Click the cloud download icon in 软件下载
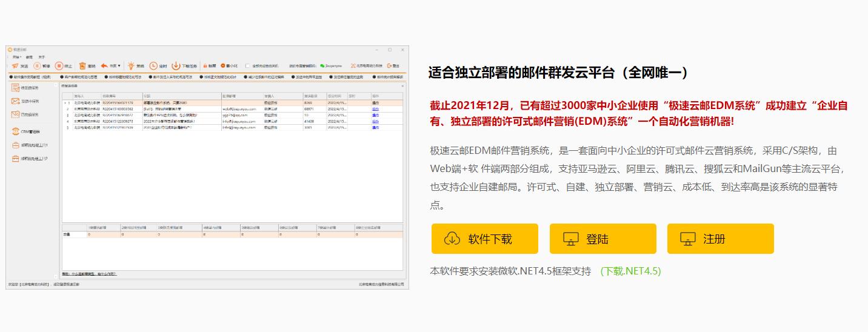 [x=452, y=239]
